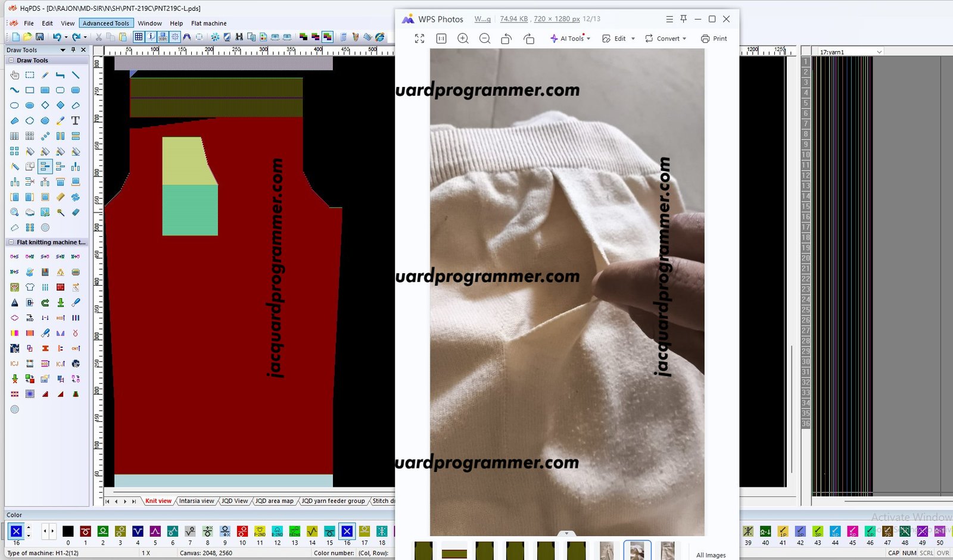
Task: Select the Text tool in Draw Tools
Action: pyautogui.click(x=76, y=121)
